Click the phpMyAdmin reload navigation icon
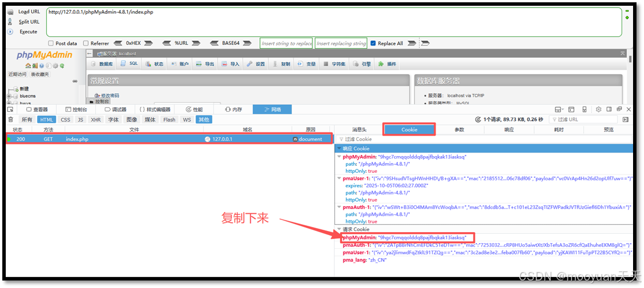Viewport: 644px width, 288px height. click(62, 66)
